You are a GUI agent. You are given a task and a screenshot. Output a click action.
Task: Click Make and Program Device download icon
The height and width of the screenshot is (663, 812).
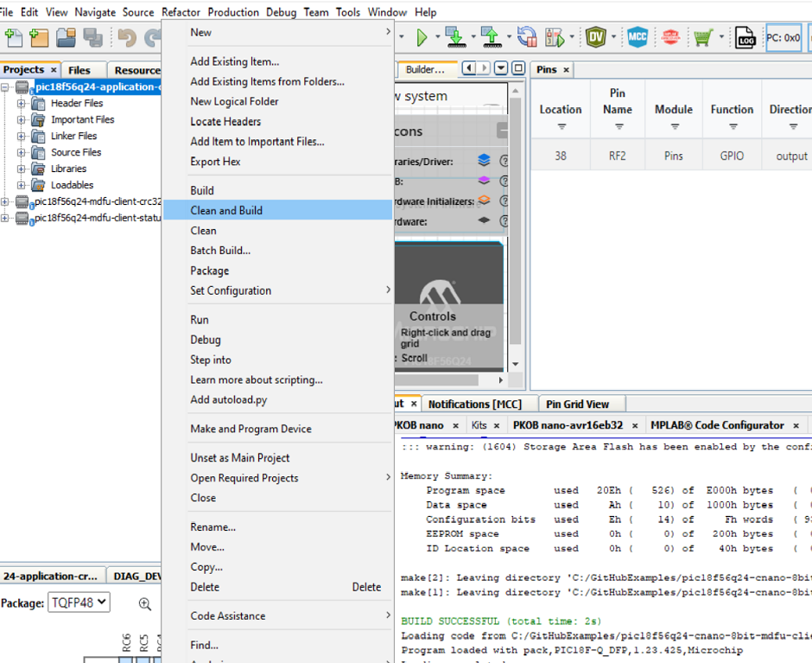456,37
